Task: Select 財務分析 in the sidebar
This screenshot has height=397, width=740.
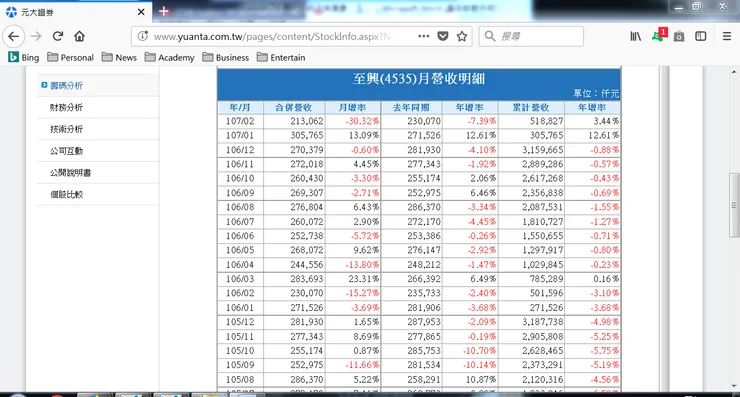Action: click(x=66, y=107)
